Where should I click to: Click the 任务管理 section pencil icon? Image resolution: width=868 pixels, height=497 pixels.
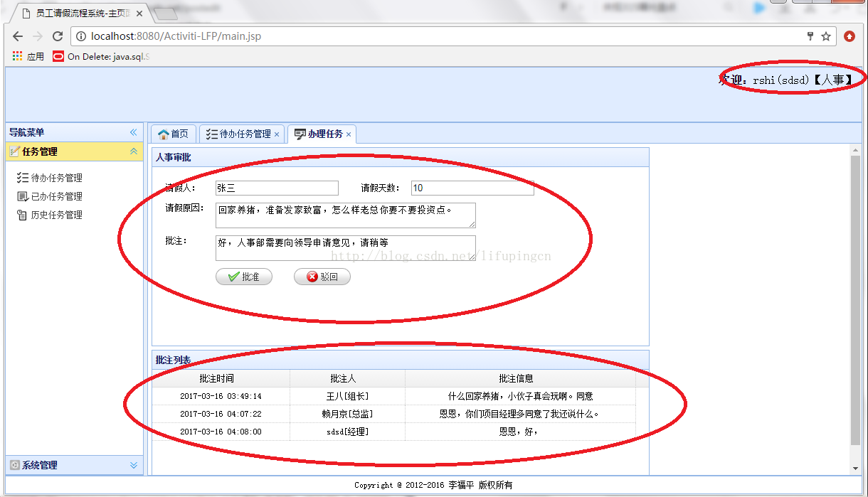click(x=14, y=151)
